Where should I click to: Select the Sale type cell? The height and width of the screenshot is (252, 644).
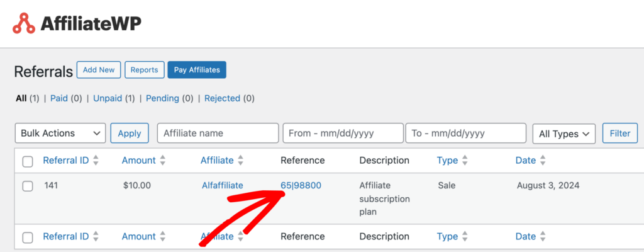[x=447, y=186]
